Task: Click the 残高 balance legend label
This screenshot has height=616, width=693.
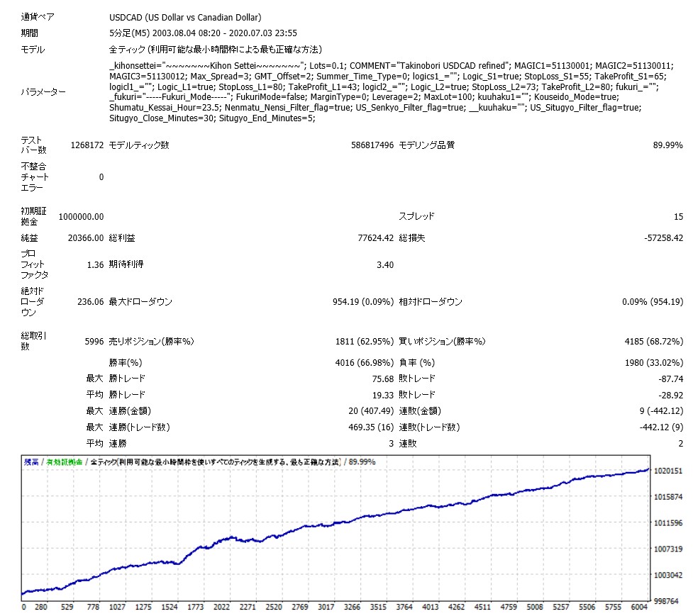Action: [x=31, y=462]
